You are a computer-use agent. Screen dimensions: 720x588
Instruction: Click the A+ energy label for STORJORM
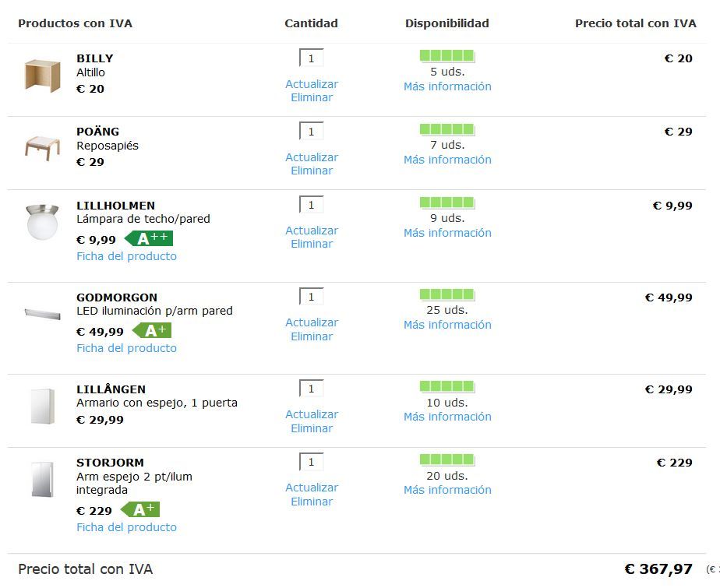point(140,509)
